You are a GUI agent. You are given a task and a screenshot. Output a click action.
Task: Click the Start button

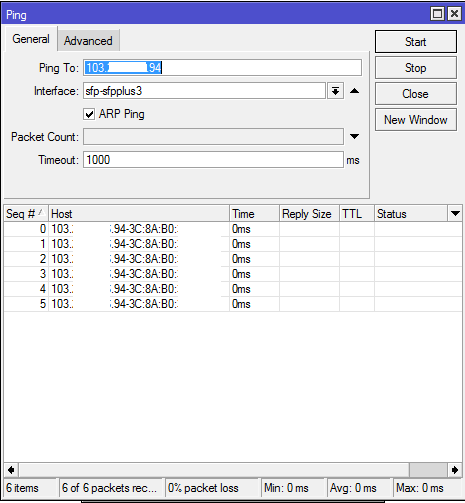(416, 42)
